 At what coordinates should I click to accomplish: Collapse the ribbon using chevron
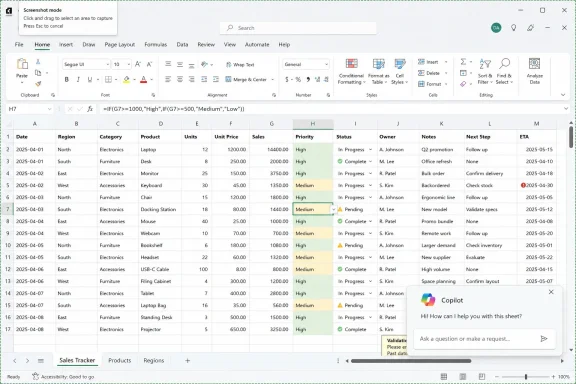[x=563, y=95]
